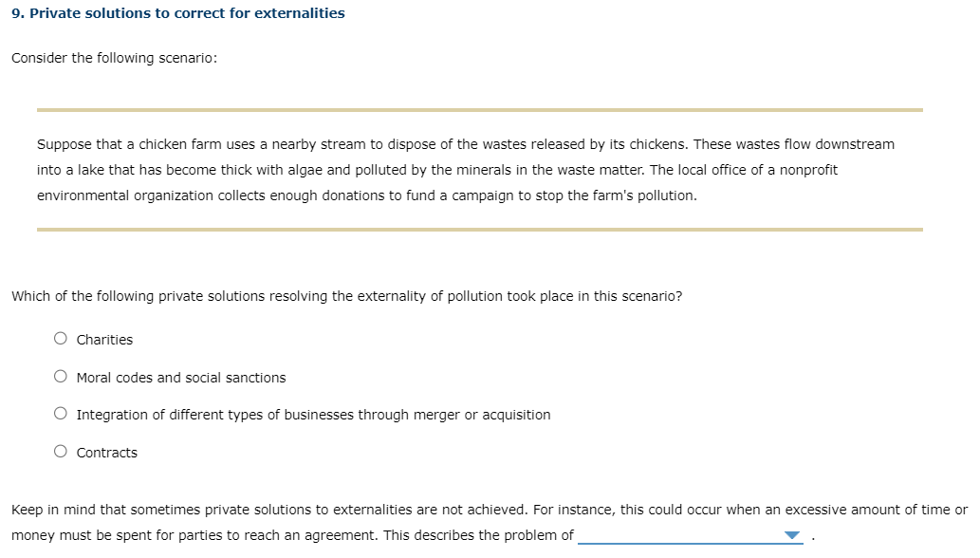The height and width of the screenshot is (558, 980).
Task: Click the blue dropdown arrow triangle
Action: pyautogui.click(x=792, y=534)
